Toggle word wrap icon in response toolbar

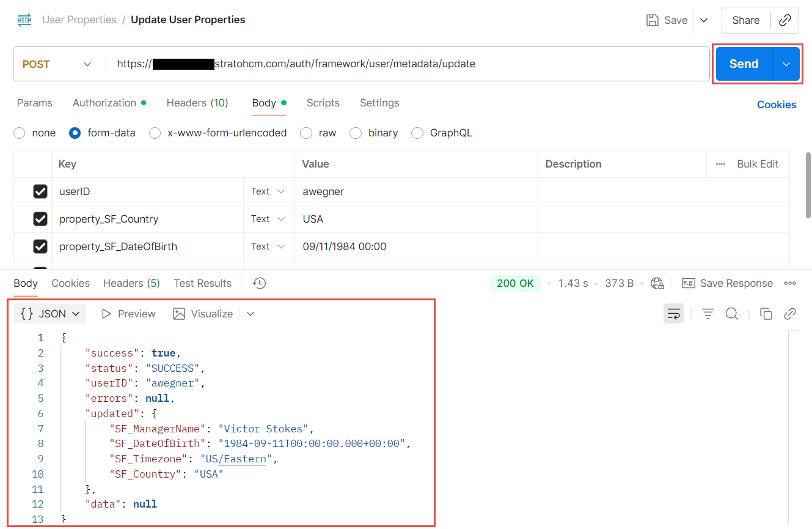pos(673,314)
